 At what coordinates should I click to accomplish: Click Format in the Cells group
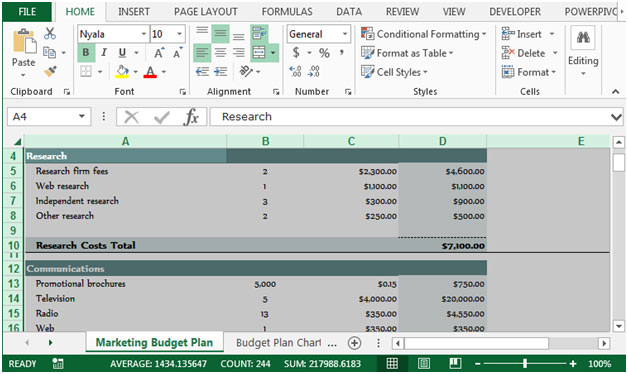click(x=529, y=72)
